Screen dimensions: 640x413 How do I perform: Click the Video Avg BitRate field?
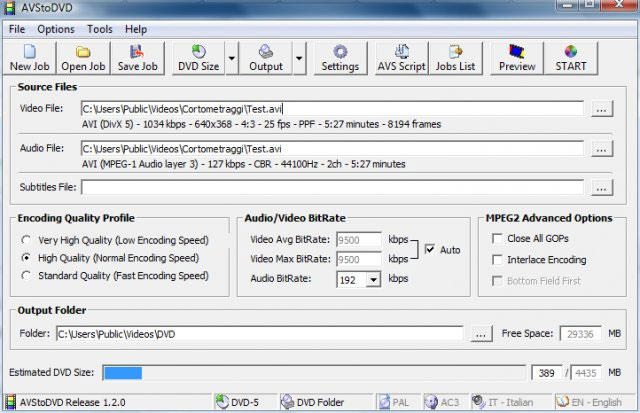click(x=358, y=240)
